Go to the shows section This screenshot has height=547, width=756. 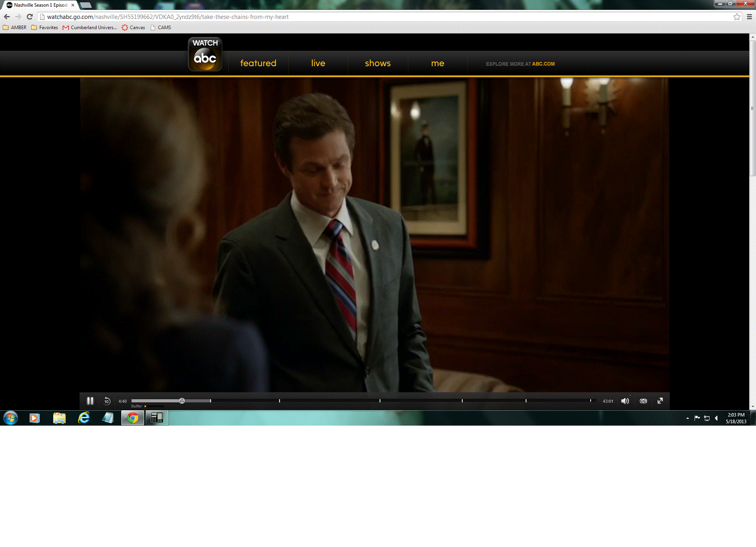[378, 63]
